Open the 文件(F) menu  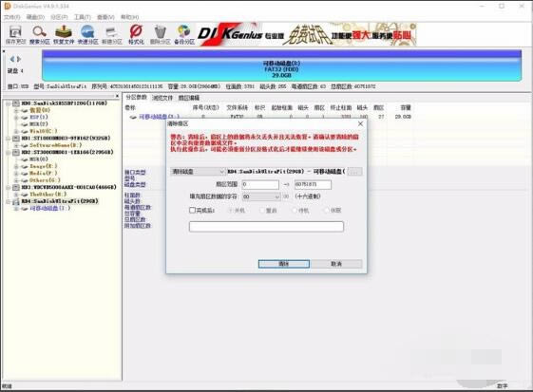coord(12,17)
